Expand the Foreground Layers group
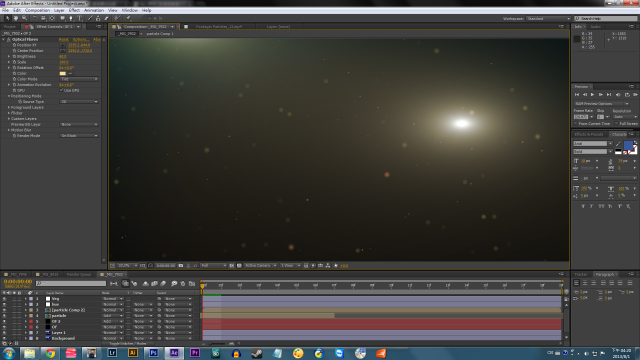 [x=9, y=107]
